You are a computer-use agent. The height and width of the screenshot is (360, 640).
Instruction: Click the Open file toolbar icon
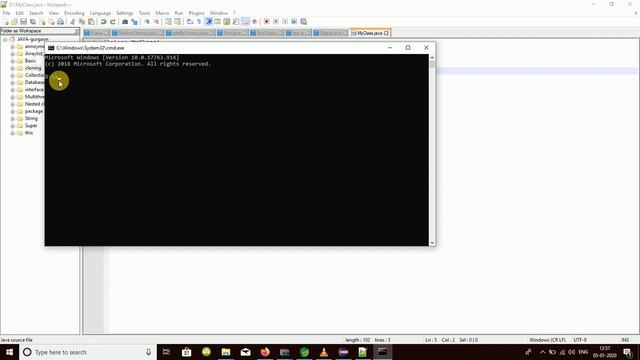pos(14,22)
